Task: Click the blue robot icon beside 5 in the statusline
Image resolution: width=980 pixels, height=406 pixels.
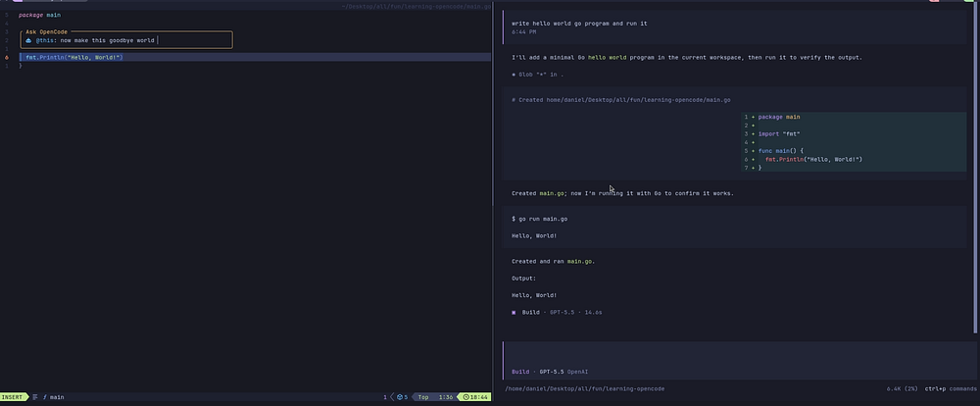Action: 400,397
